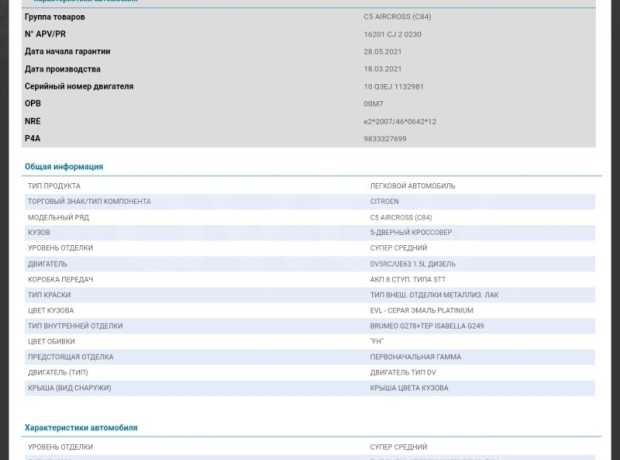Screen dimensions: 620x460
Task: Click 'ТИП ВНУТРЕННЕЙ ОТДЕЛКИ' label
Action: [x=76, y=326]
